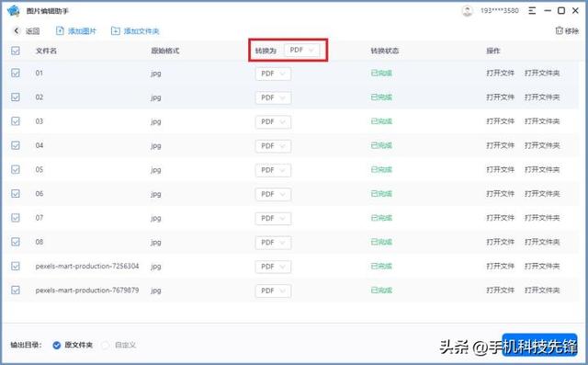Open PDF format dropdown for file 04
This screenshot has height=365, width=588.
[273, 146]
